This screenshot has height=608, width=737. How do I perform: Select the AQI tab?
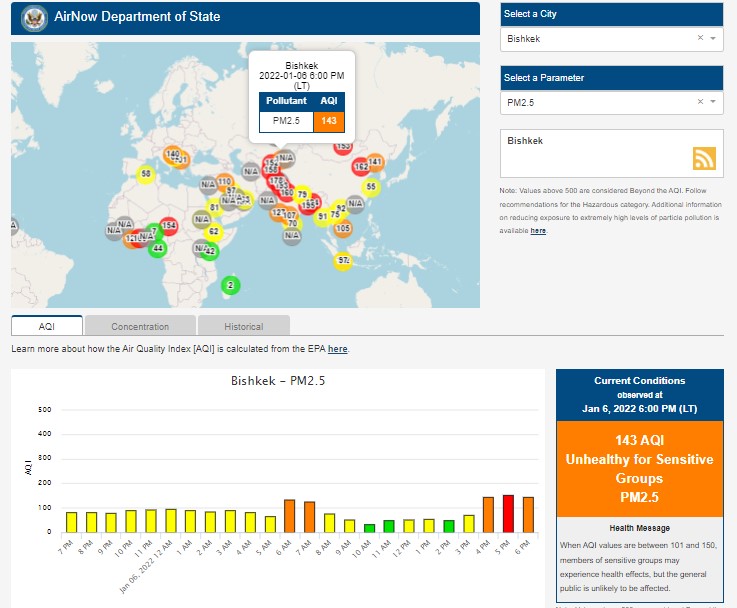pyautogui.click(x=47, y=326)
